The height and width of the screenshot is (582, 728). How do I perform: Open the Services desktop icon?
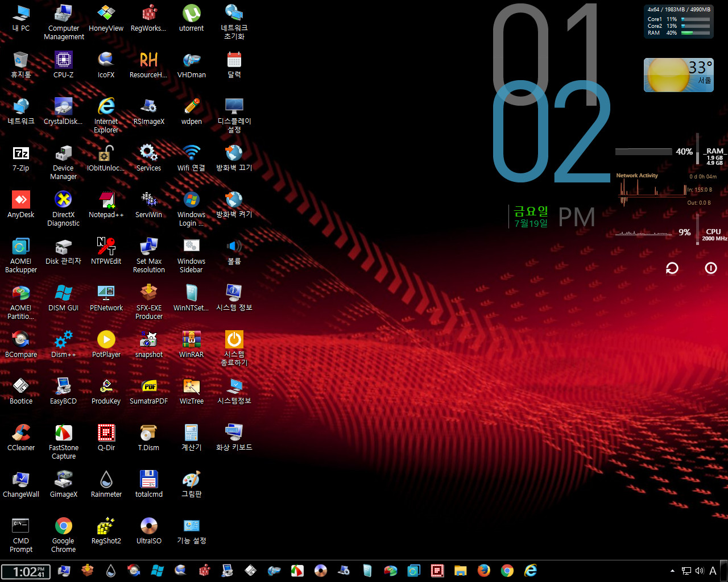[148, 158]
